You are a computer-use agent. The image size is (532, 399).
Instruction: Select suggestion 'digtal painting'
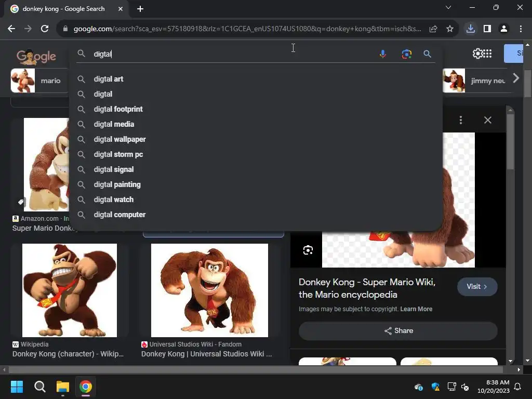tap(256, 184)
